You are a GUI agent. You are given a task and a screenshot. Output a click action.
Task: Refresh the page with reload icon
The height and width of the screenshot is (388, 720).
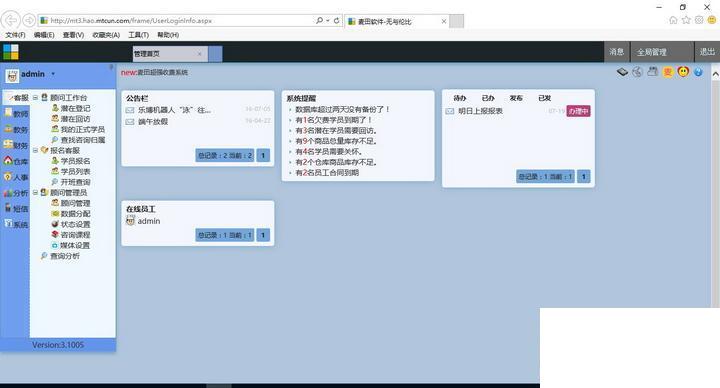pyautogui.click(x=337, y=21)
